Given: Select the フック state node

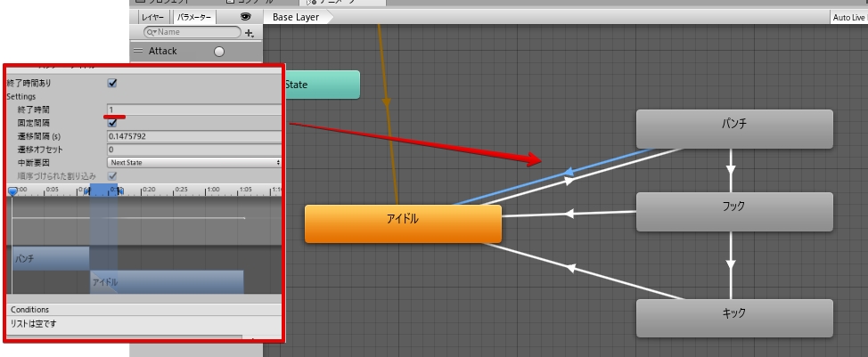Looking at the screenshot, I should 734,212.
